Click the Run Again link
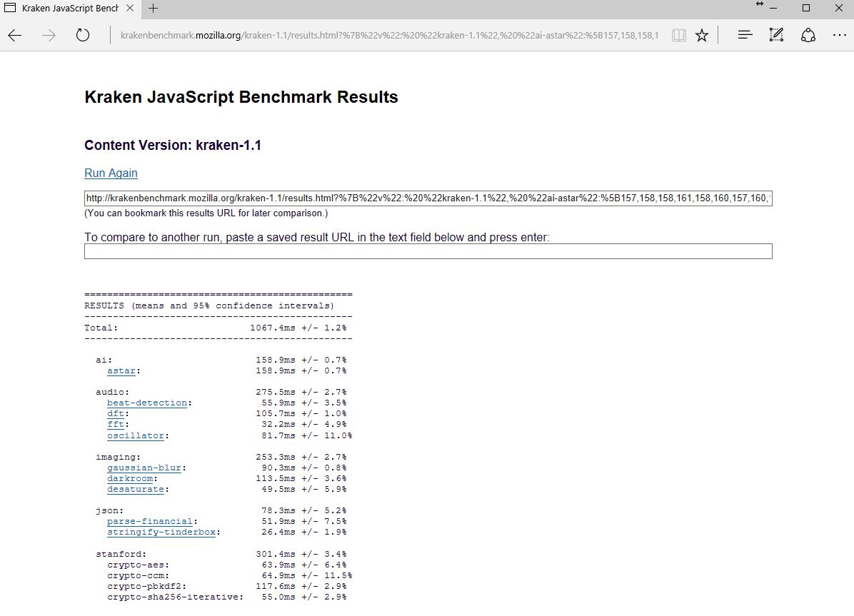 pos(111,173)
